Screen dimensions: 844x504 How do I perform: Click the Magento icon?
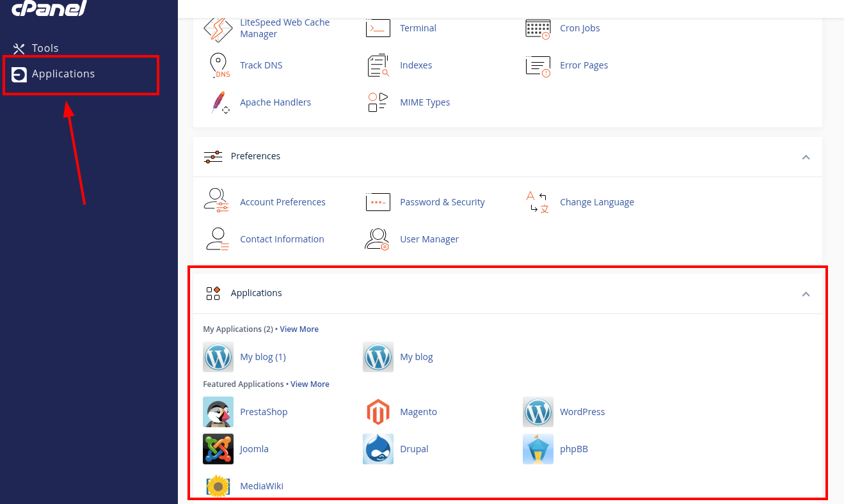(378, 412)
